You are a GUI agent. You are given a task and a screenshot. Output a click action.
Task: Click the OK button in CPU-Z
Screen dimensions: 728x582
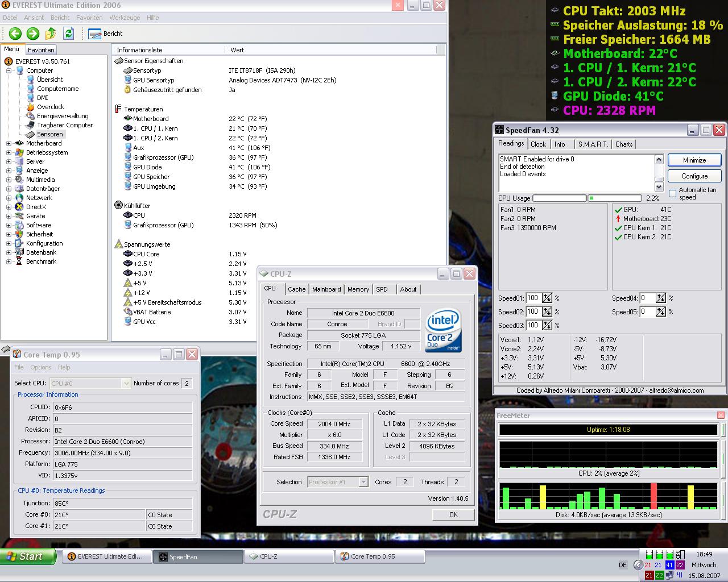pyautogui.click(x=453, y=514)
